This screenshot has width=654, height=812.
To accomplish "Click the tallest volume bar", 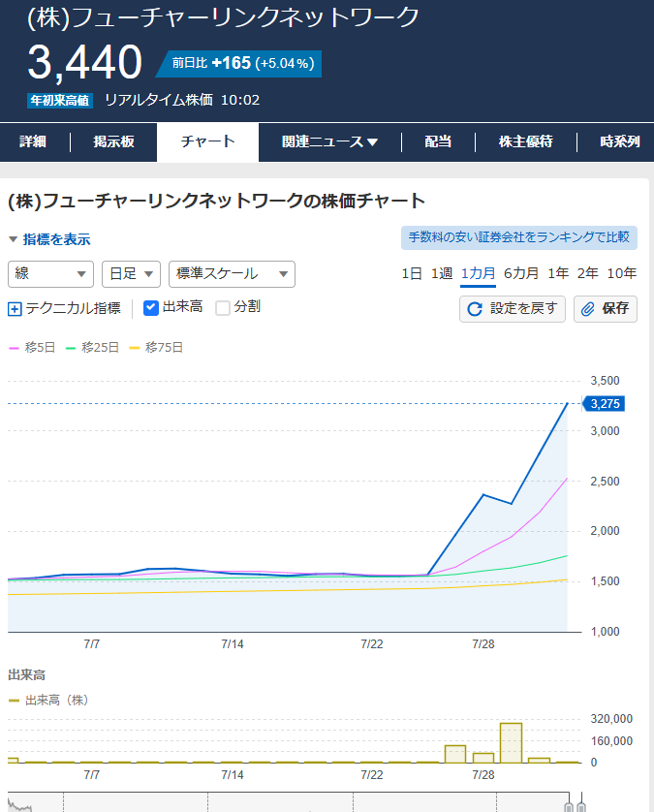I will [511, 742].
